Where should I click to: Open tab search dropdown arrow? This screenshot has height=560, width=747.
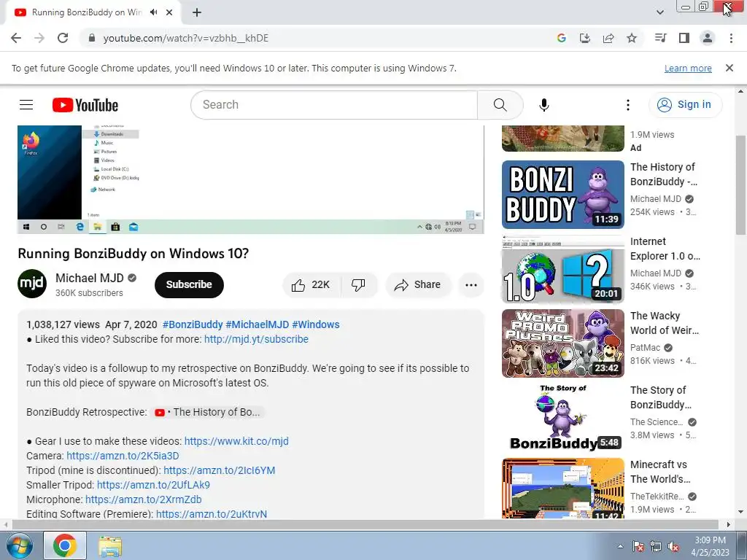pos(660,12)
